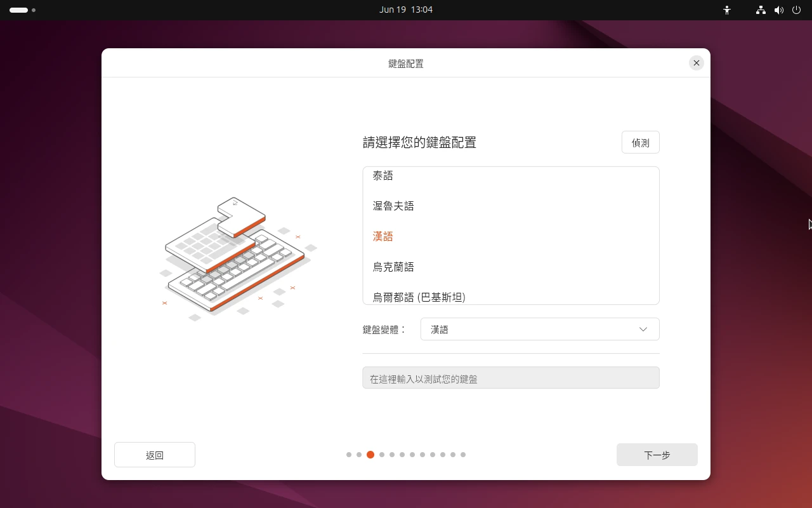Viewport: 812px width, 508px height.
Task: Select 烏爾都語 (巴基斯坦) in the list
Action: (511, 295)
